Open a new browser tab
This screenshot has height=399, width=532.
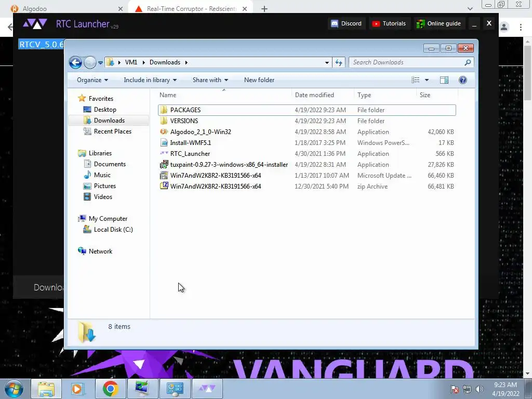click(x=264, y=9)
